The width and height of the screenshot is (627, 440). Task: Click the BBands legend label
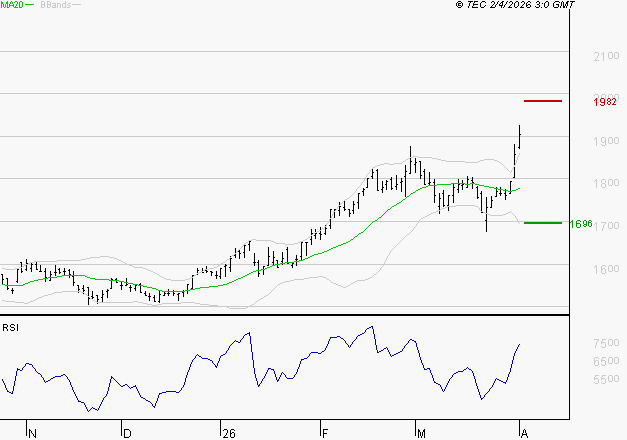click(56, 5)
